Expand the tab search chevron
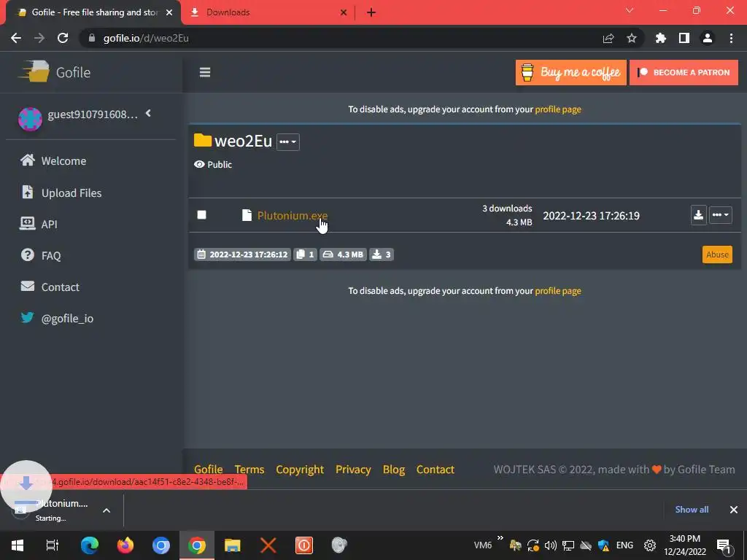 tap(630, 10)
